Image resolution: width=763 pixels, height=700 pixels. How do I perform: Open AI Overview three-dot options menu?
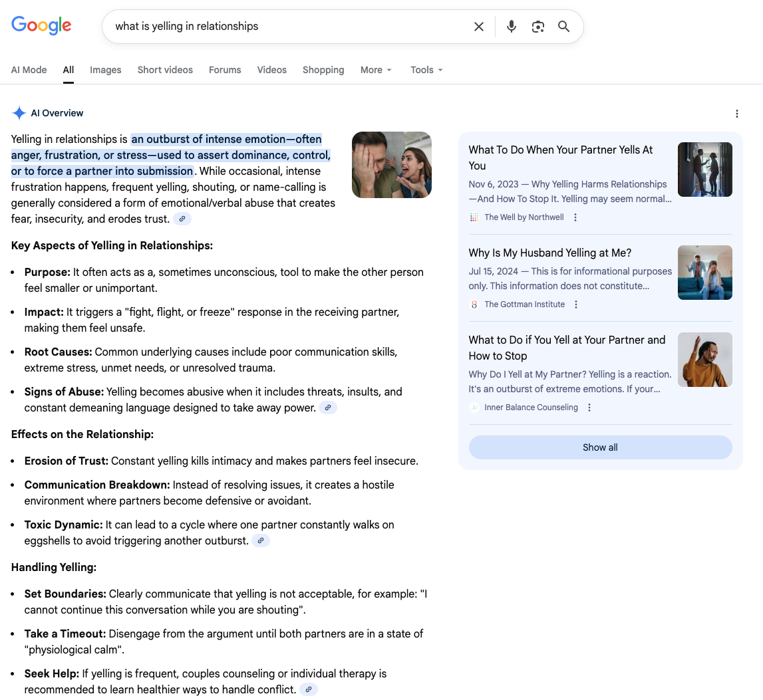(736, 113)
